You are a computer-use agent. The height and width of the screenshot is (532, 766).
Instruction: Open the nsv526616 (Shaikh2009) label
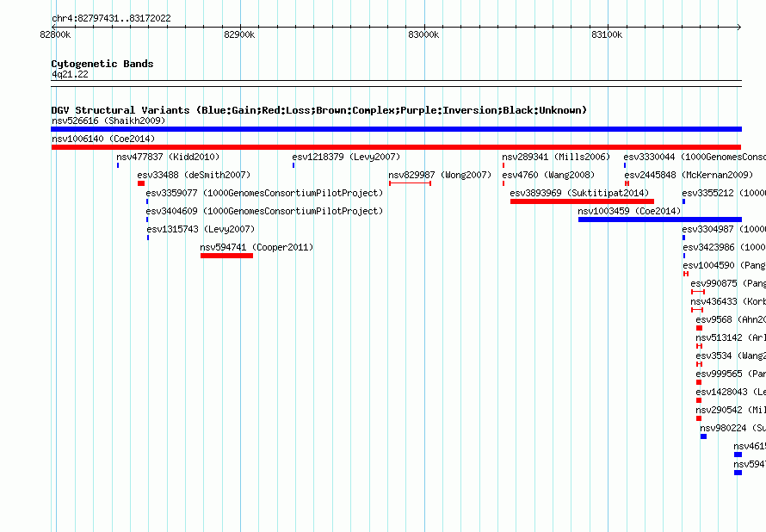click(108, 121)
